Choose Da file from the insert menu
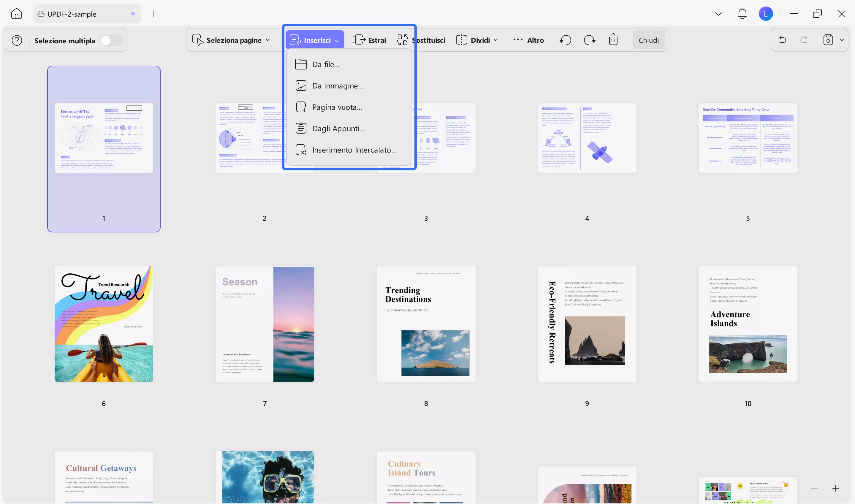855x504 pixels. (325, 64)
